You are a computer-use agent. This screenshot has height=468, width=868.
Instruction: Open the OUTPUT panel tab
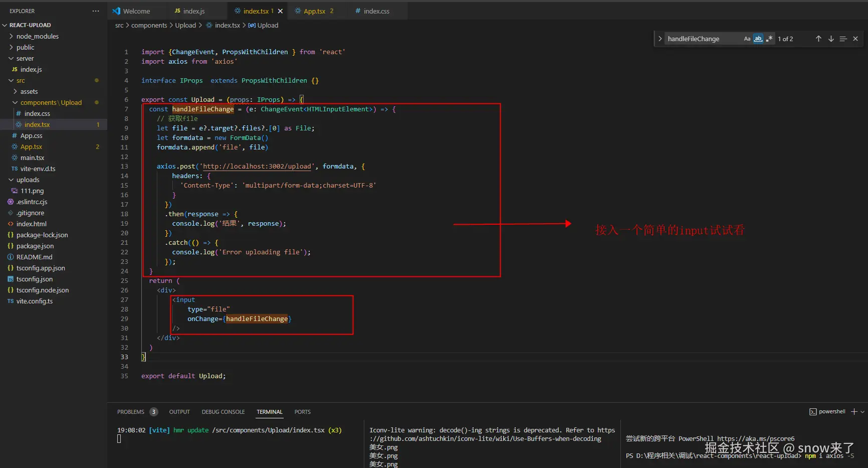pyautogui.click(x=179, y=412)
